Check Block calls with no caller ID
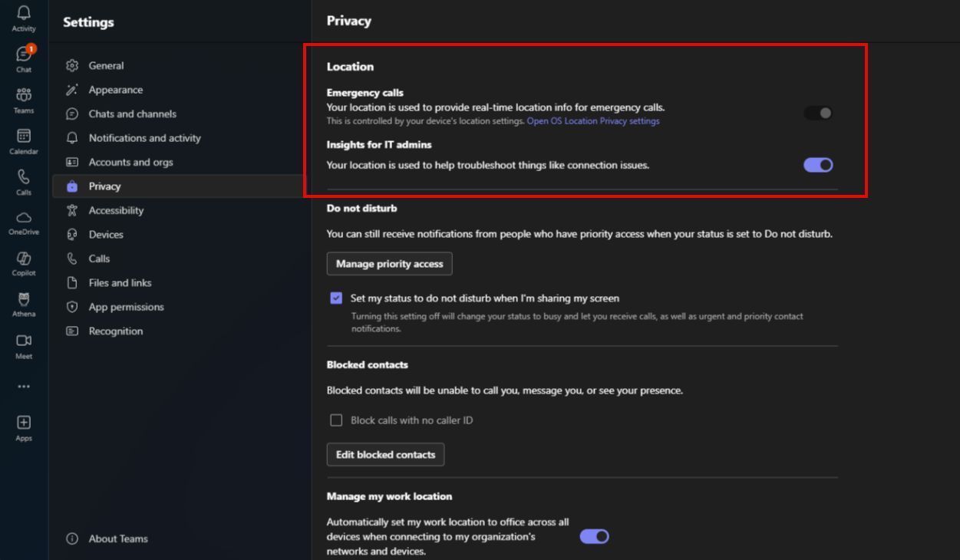 336,420
